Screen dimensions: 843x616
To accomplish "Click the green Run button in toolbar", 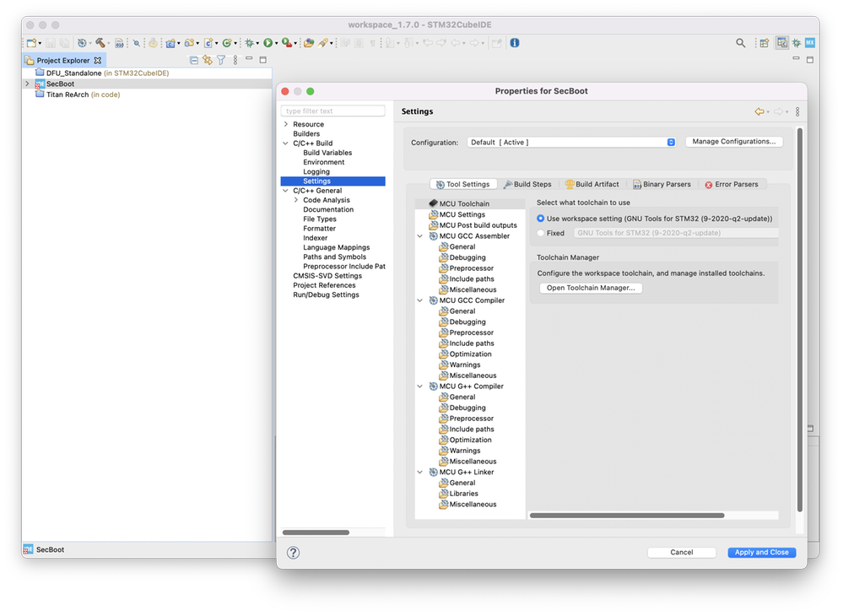I will click(267, 43).
